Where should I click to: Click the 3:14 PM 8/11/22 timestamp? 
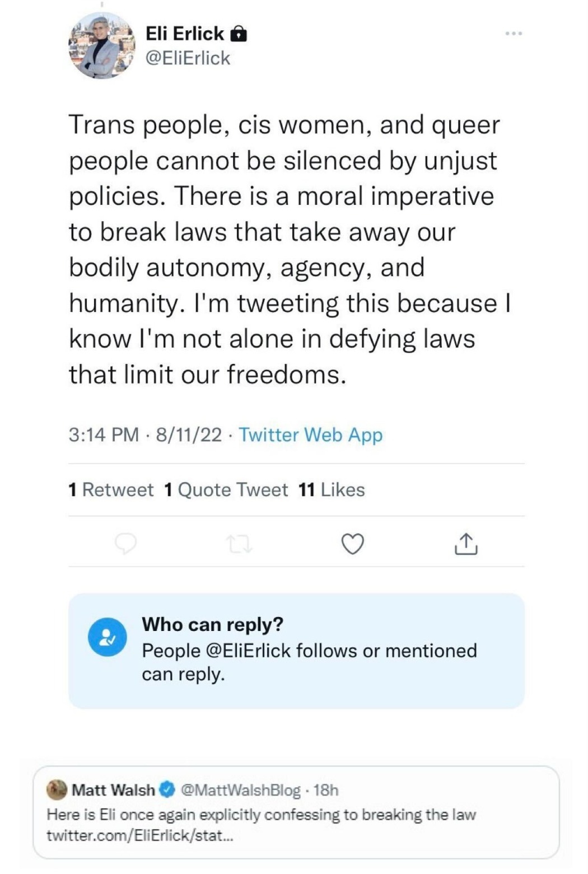pos(145,434)
